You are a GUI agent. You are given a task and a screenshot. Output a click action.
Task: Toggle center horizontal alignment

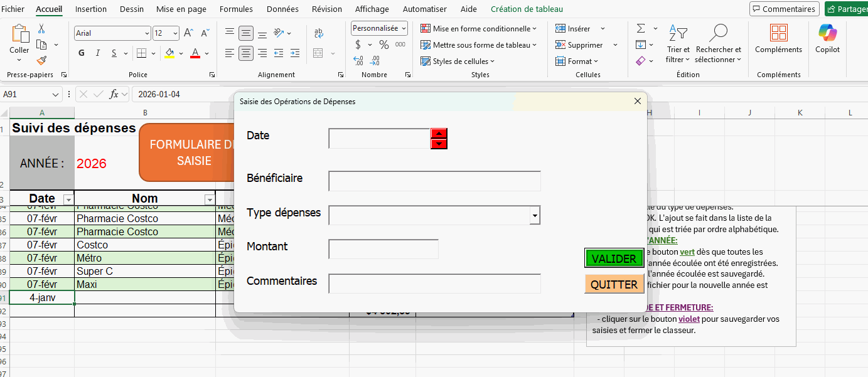[x=246, y=53]
